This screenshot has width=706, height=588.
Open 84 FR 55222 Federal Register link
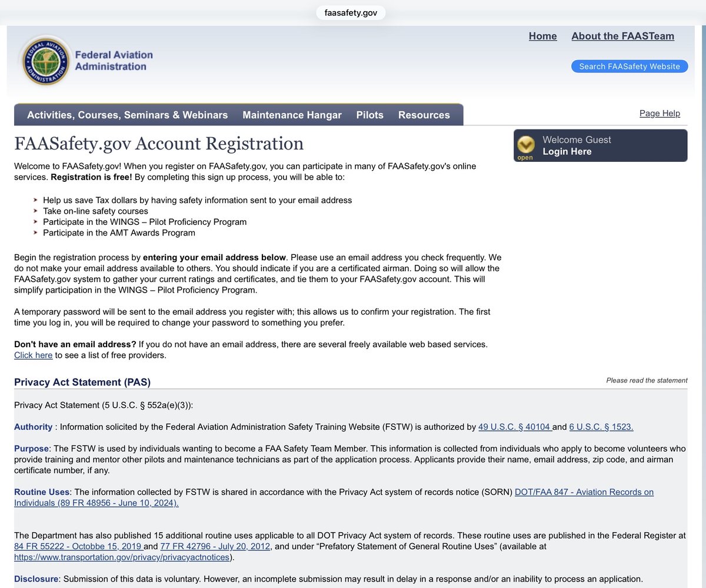point(79,546)
